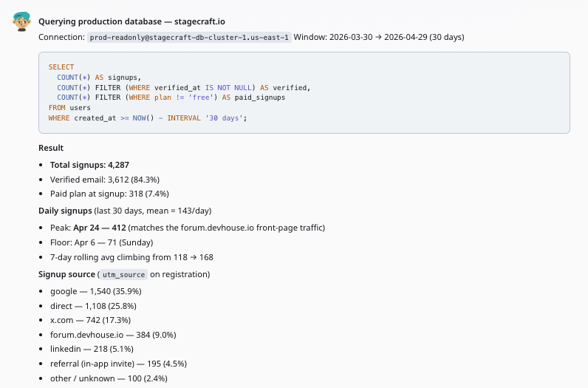Image resolution: width=588 pixels, height=388 pixels.
Task: Click 'x.com — 742 (17.3%)' row
Action: point(90,321)
